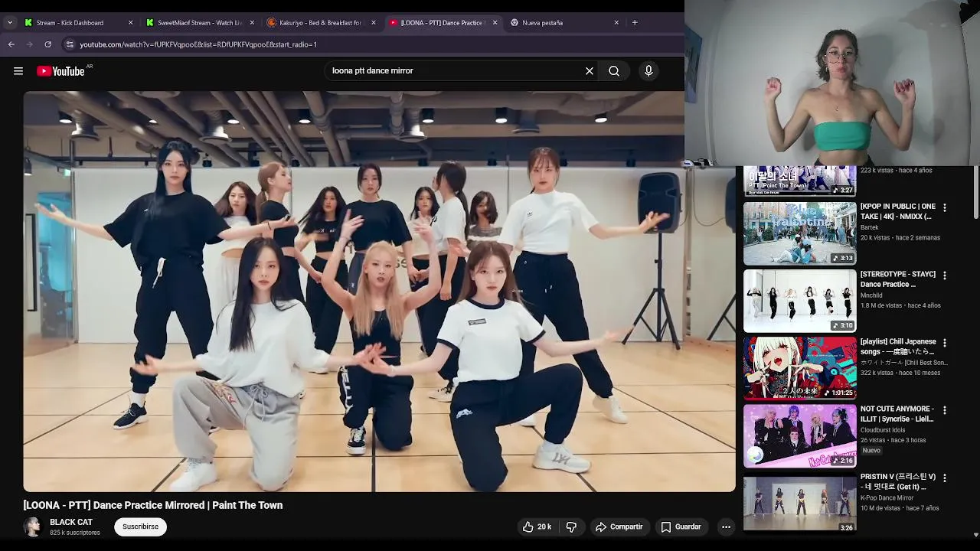Close the SweetMiaof Stream tab

(x=252, y=23)
